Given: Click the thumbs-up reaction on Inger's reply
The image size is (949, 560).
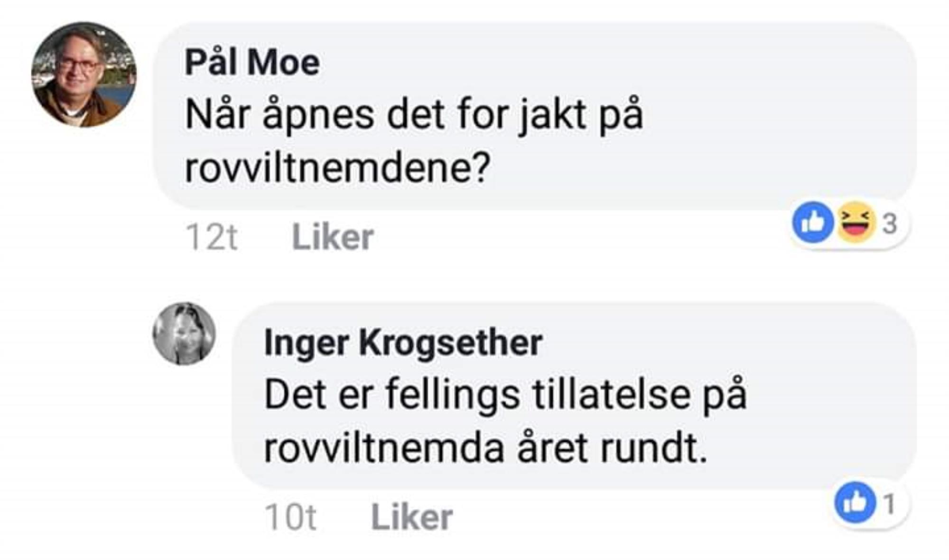Looking at the screenshot, I should [x=855, y=502].
